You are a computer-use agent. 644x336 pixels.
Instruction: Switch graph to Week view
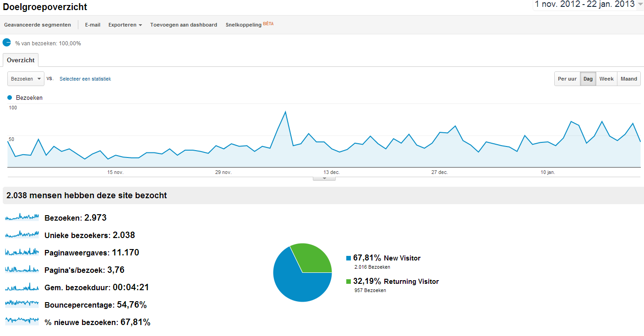tap(606, 79)
